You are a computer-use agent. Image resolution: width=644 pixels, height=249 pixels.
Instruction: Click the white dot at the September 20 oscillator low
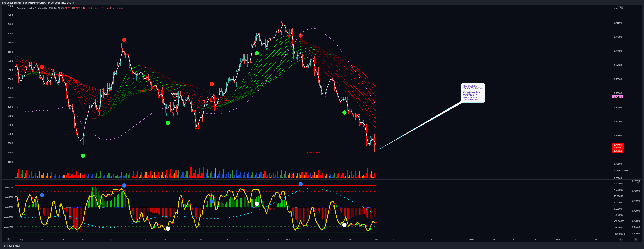click(168, 228)
